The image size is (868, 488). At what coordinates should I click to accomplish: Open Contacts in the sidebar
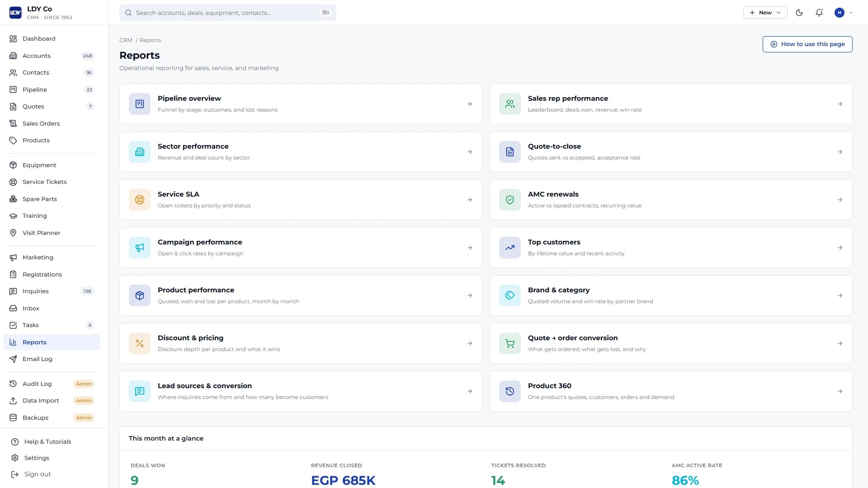coord(52,72)
